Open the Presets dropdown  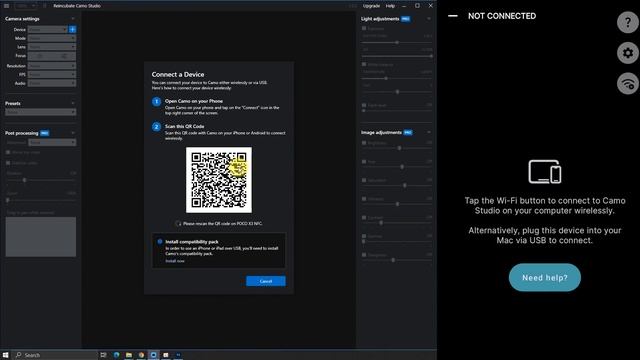pyautogui.click(x=40, y=112)
